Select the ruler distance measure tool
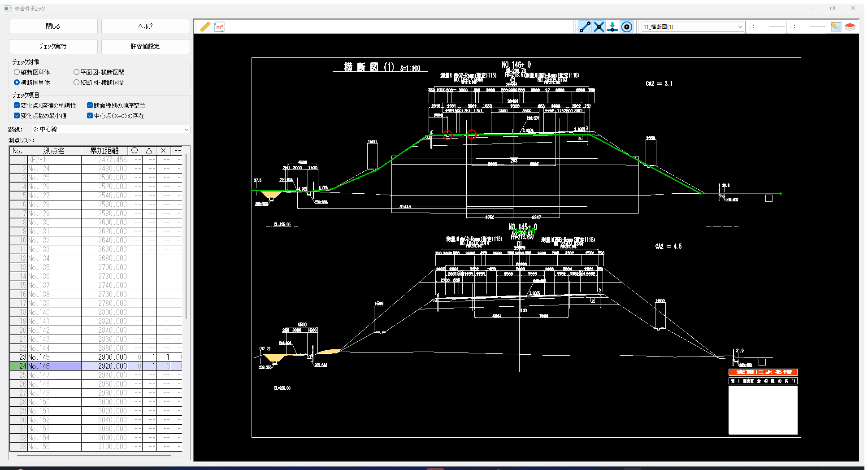868x470 pixels. (x=205, y=27)
